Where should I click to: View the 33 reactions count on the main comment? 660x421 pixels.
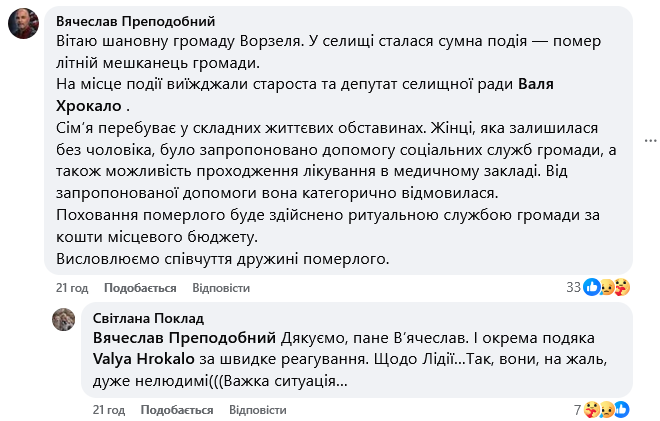coord(574,288)
